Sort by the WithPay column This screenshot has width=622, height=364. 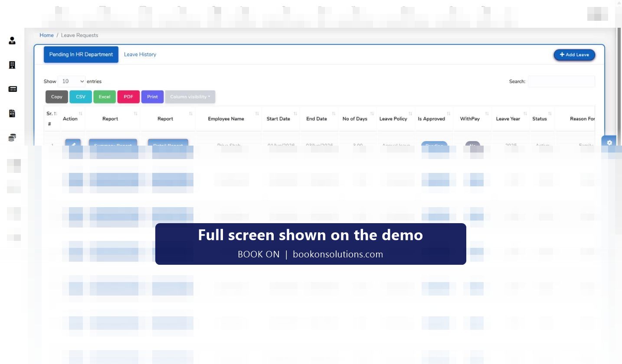472,118
